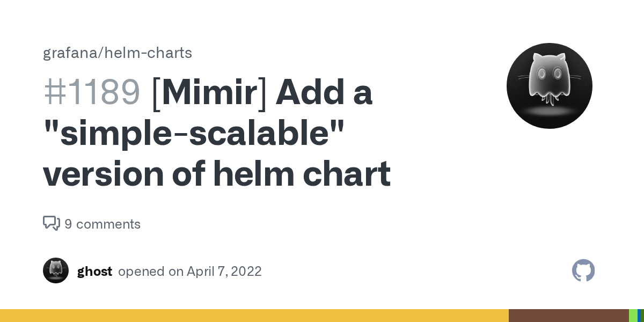Click the yellow segment of language bar
Image resolution: width=644 pixels, height=322 pixels.
(254, 316)
